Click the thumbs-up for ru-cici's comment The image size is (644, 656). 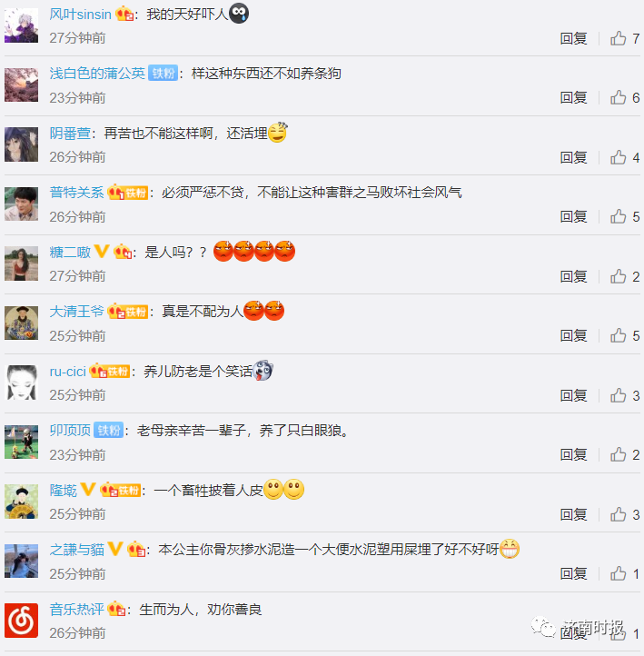618,395
